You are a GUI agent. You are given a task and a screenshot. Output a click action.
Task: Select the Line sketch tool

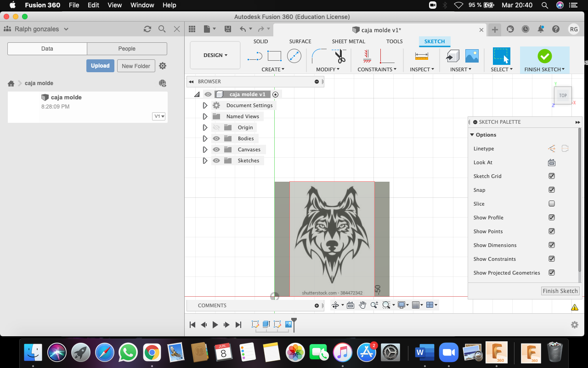pyautogui.click(x=254, y=56)
